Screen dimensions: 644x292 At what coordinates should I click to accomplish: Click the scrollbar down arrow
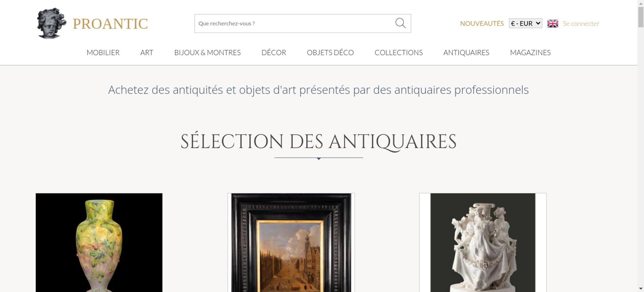click(641, 289)
